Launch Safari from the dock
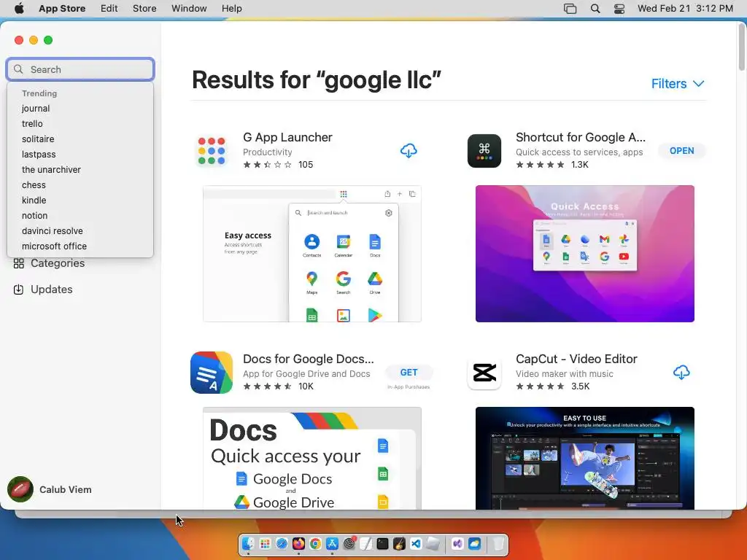747x560 pixels. point(282,544)
